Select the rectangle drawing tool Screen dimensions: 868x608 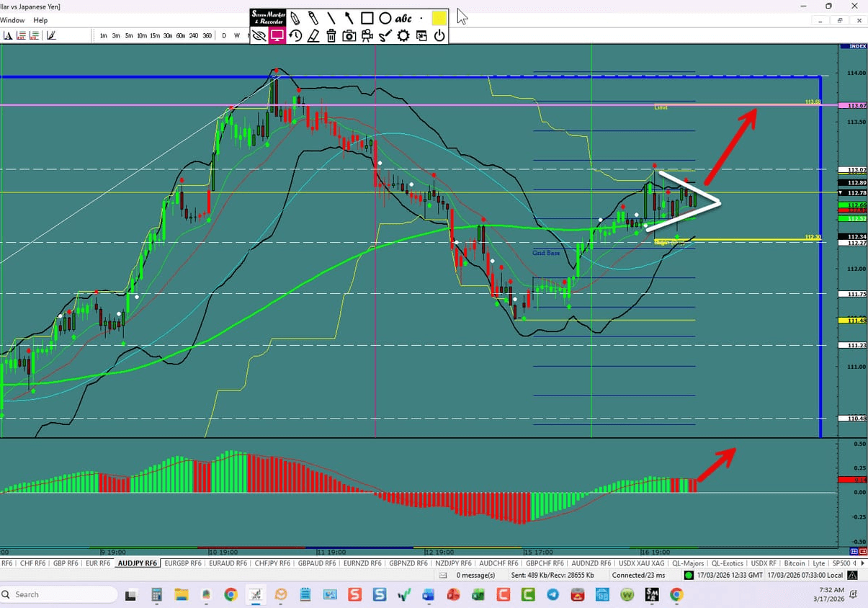[367, 18]
